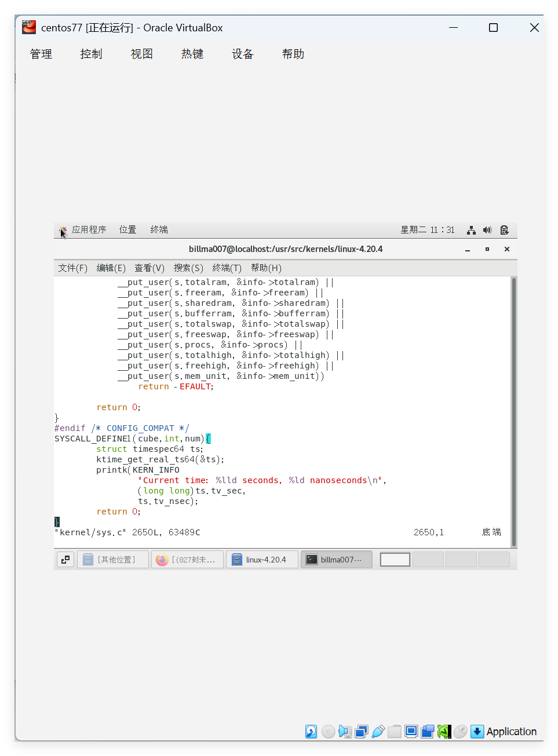Viewport: 558px width, 756px height.
Task: Click the hard disk activity icon in VirtualBox status bar
Action: (x=311, y=731)
